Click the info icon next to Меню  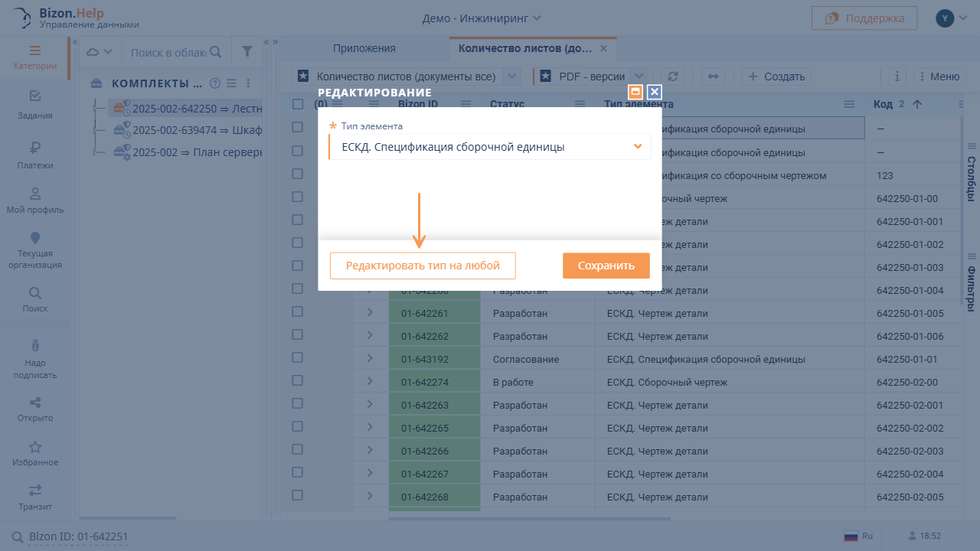897,77
